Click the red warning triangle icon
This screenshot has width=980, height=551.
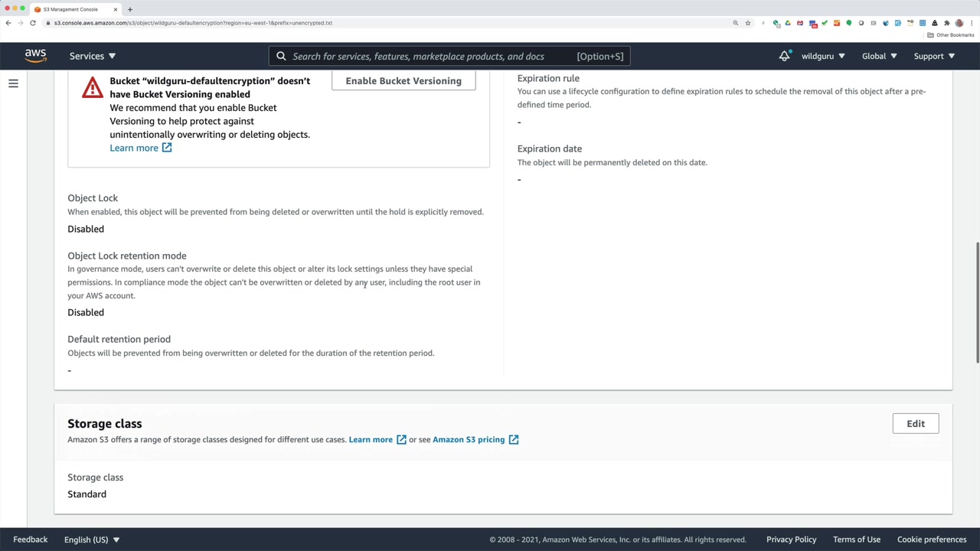pos(93,87)
